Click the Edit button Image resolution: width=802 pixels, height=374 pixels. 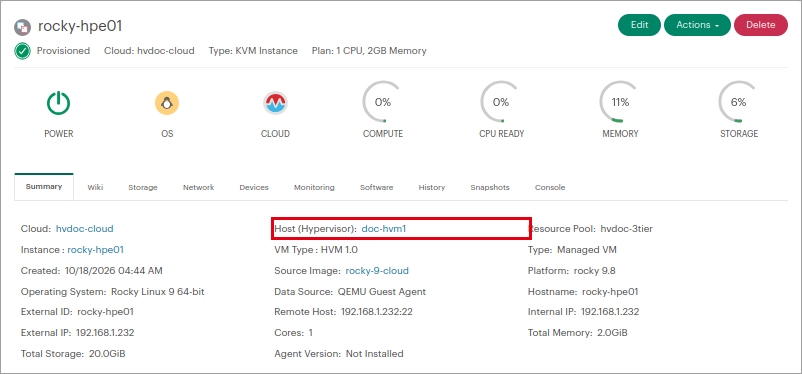coord(639,25)
